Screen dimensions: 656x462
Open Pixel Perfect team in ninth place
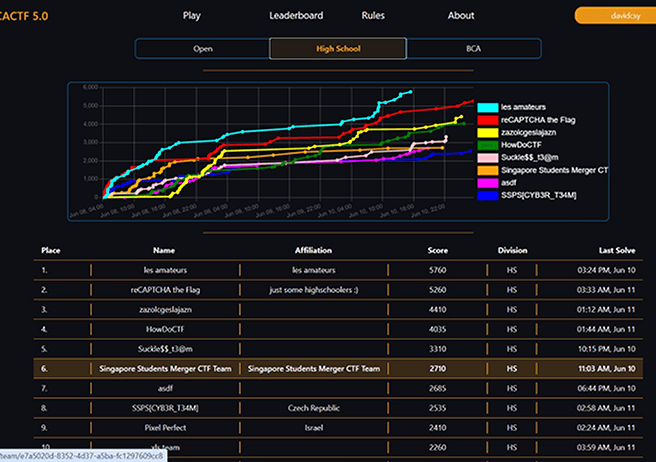pyautogui.click(x=165, y=427)
